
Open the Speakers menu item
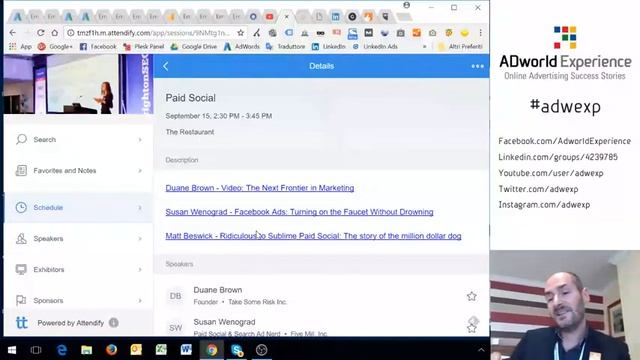coord(78,238)
